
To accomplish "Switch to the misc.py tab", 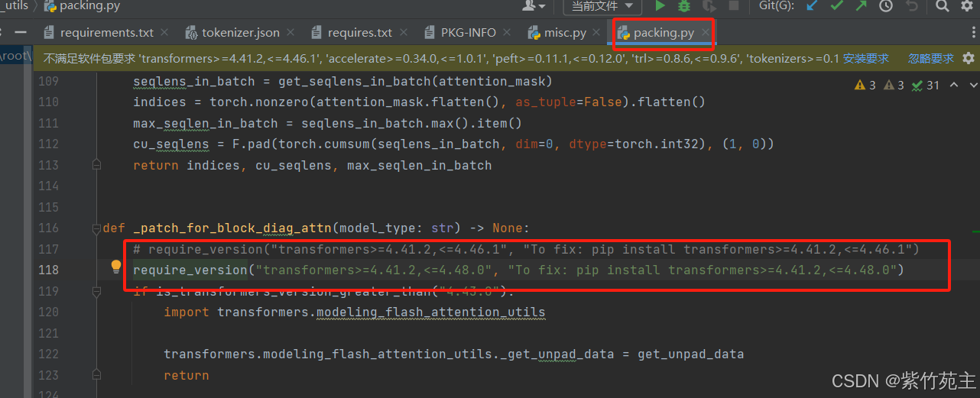I will click(x=566, y=33).
